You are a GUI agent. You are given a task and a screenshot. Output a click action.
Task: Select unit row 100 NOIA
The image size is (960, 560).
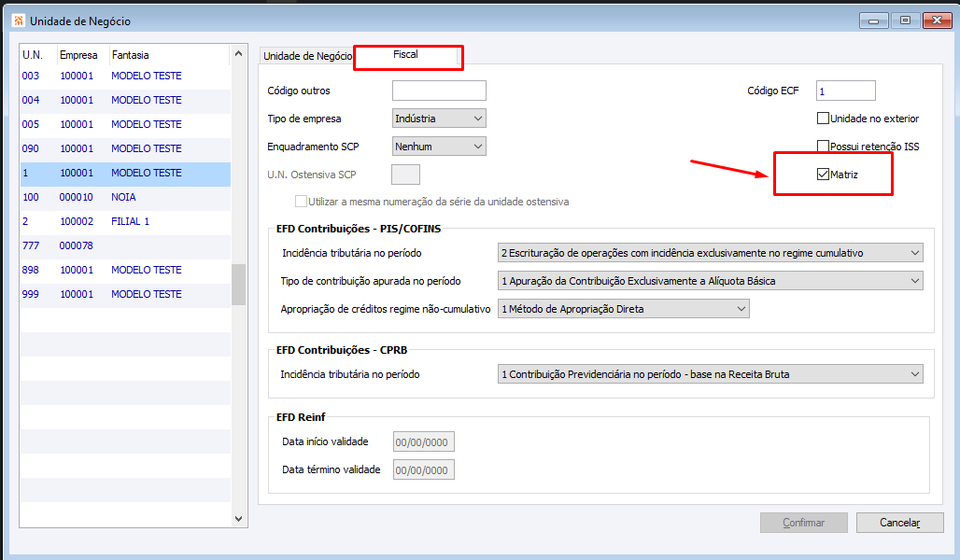point(125,197)
